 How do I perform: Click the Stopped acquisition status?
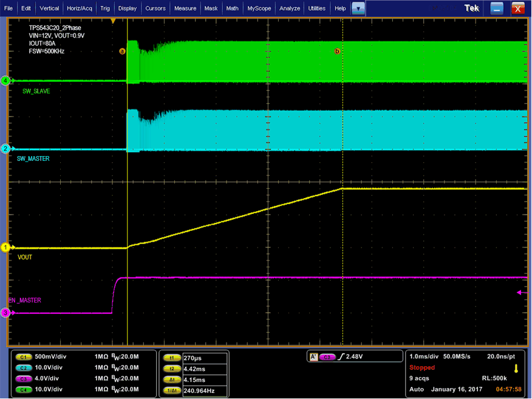click(423, 368)
